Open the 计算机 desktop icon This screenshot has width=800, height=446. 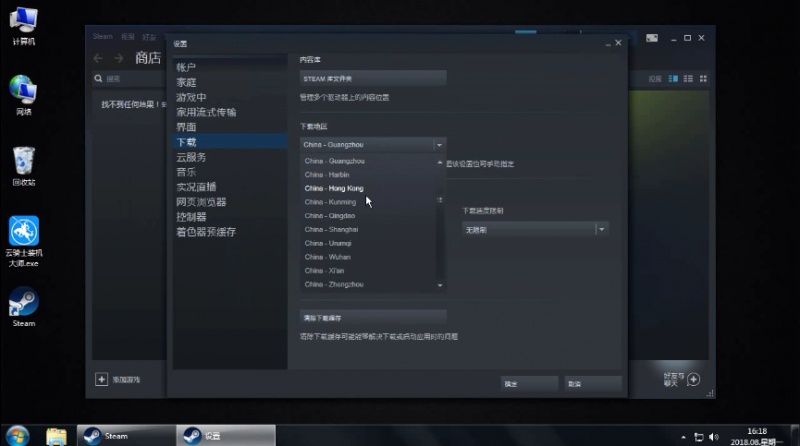point(23,26)
